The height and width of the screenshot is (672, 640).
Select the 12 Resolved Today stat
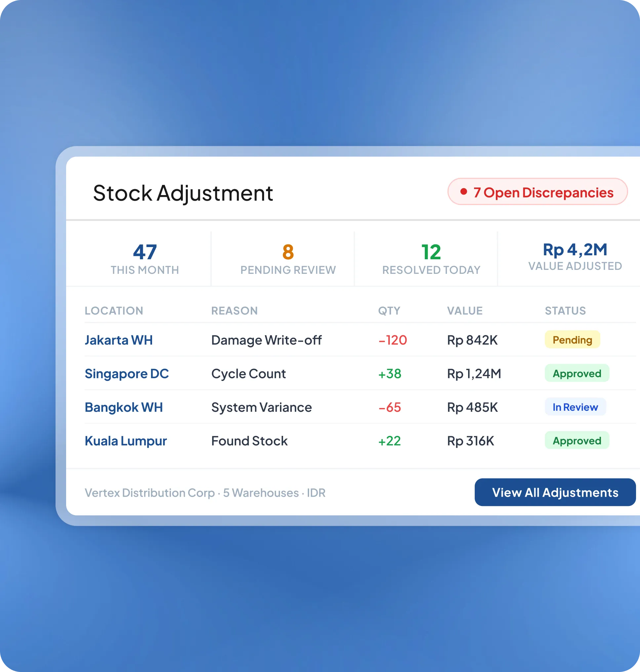[431, 259]
